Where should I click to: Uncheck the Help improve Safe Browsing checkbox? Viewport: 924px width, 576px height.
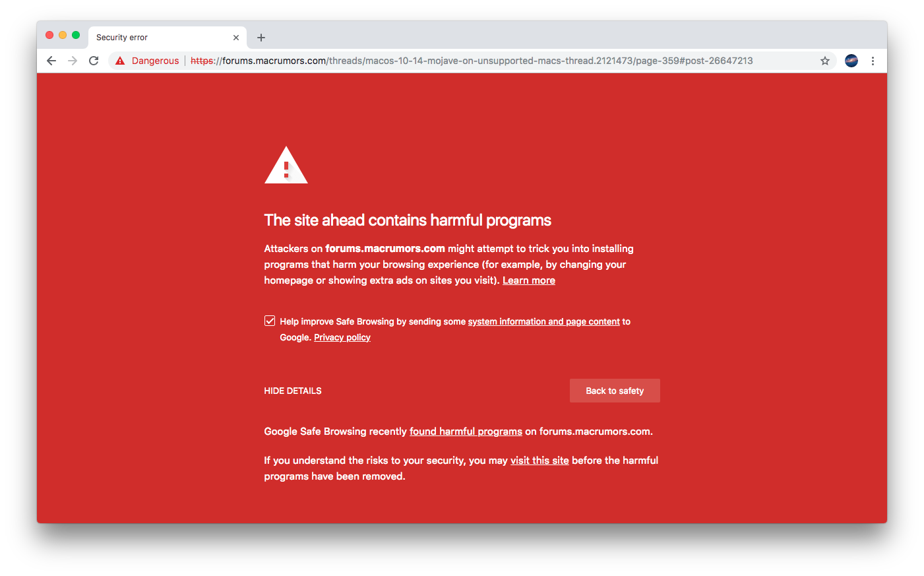pos(270,321)
